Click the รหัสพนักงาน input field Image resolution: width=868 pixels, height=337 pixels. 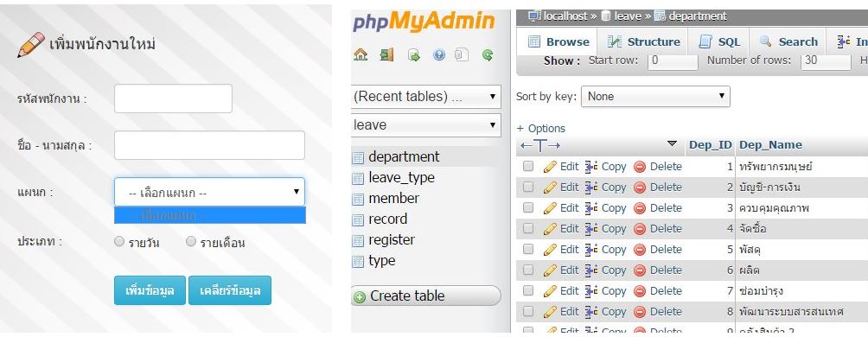click(173, 99)
